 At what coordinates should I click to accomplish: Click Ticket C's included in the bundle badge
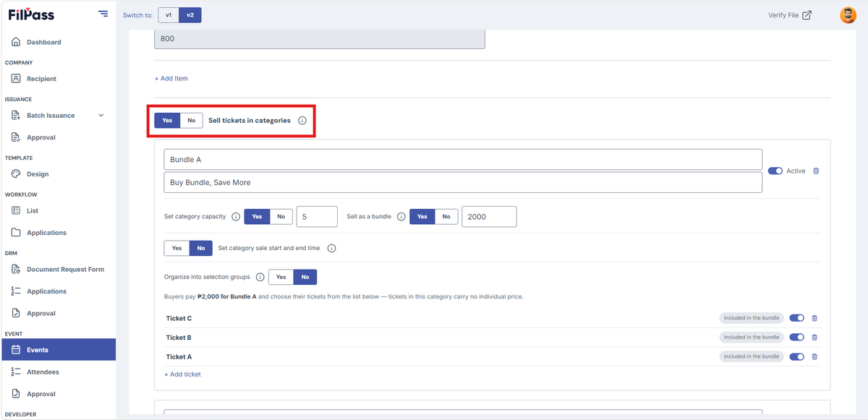[752, 318]
